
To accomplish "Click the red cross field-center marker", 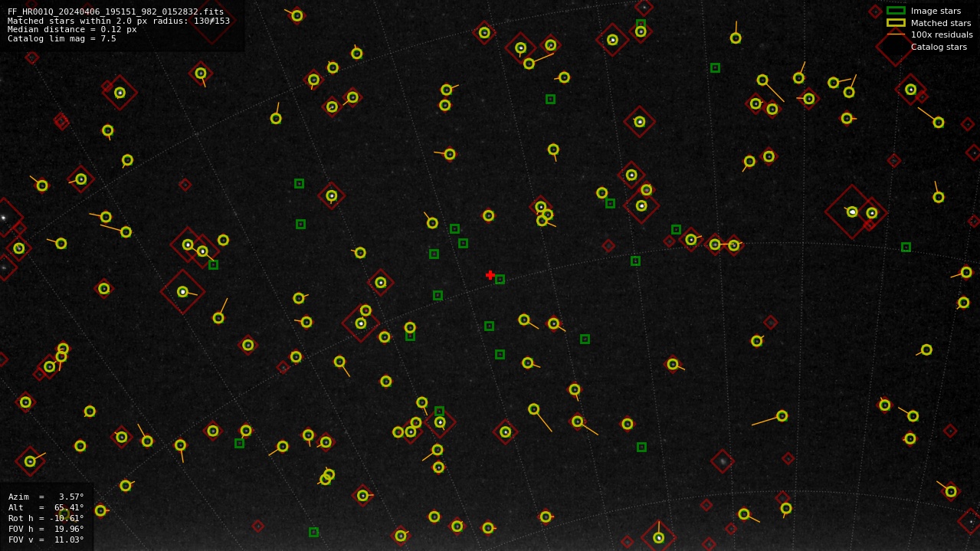I will [x=490, y=275].
